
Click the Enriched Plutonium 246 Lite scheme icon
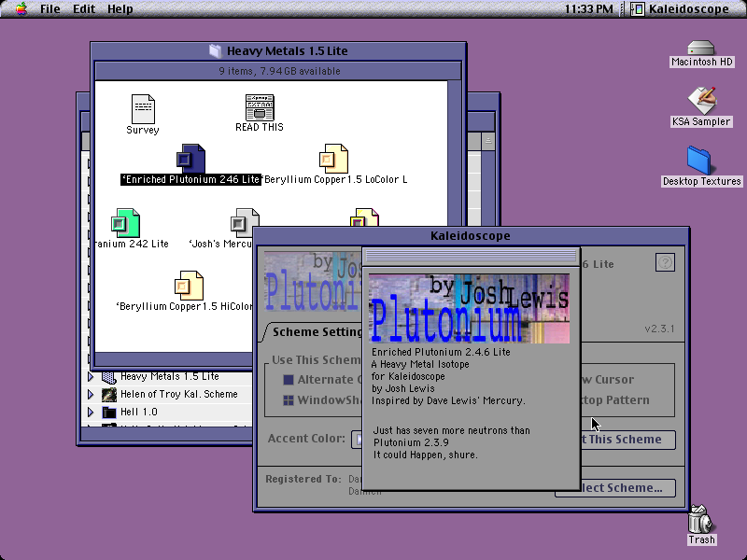pyautogui.click(x=190, y=158)
